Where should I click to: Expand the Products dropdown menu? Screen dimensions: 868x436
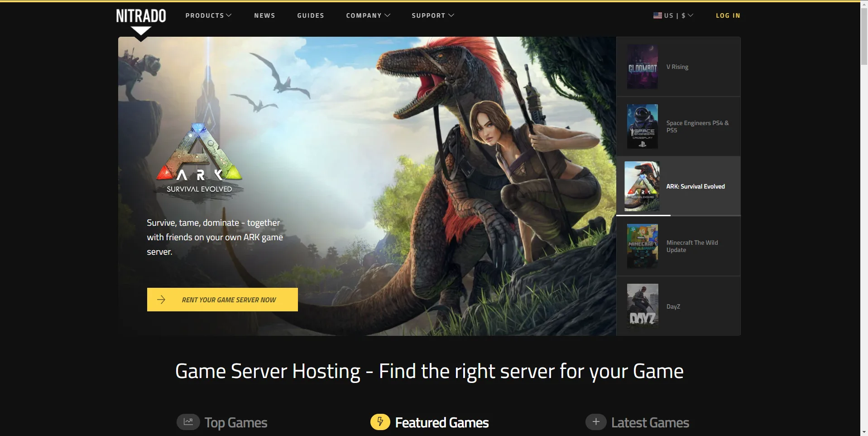tap(208, 15)
